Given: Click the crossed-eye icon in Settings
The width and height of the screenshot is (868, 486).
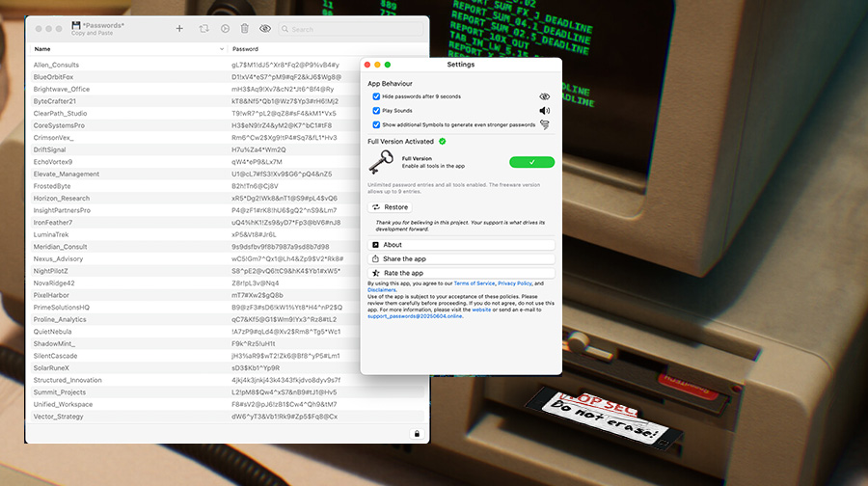Looking at the screenshot, I should (545, 96).
